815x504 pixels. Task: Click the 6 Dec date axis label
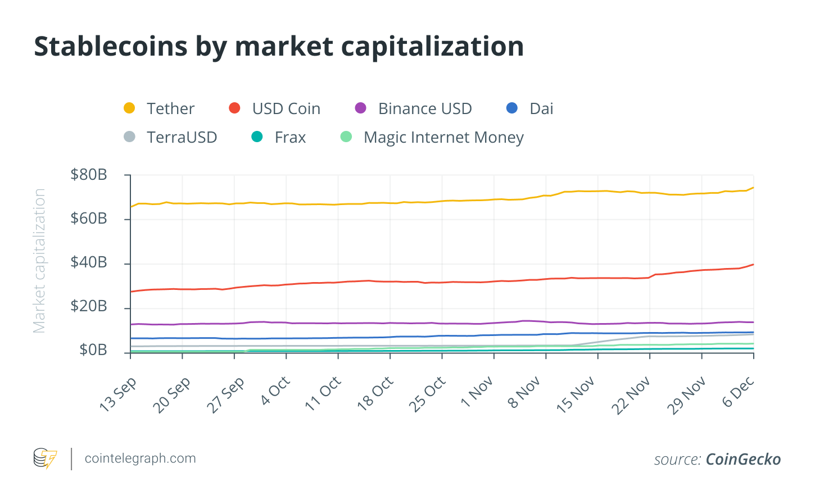point(738,393)
